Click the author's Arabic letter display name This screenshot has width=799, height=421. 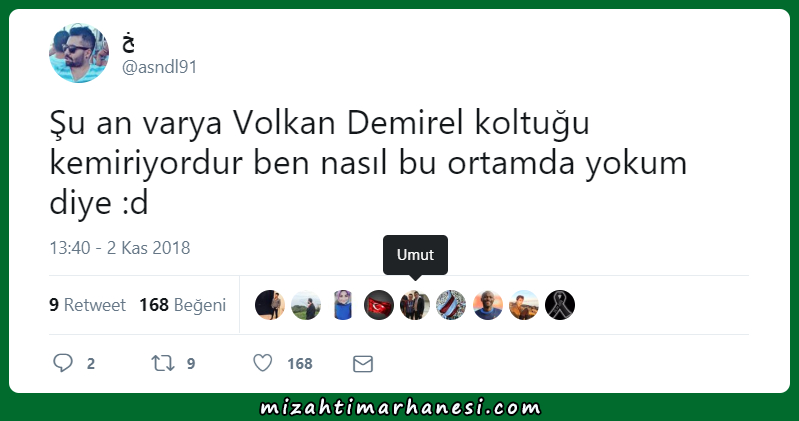click(128, 43)
